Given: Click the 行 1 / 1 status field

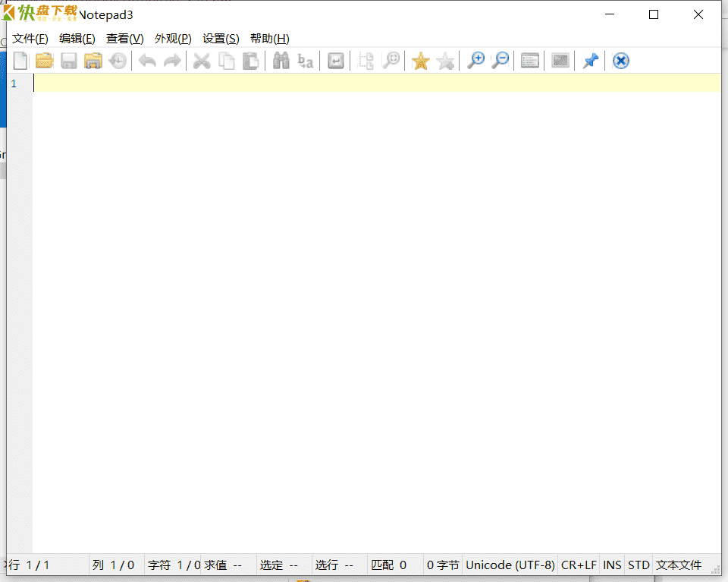Looking at the screenshot, I should [x=48, y=565].
